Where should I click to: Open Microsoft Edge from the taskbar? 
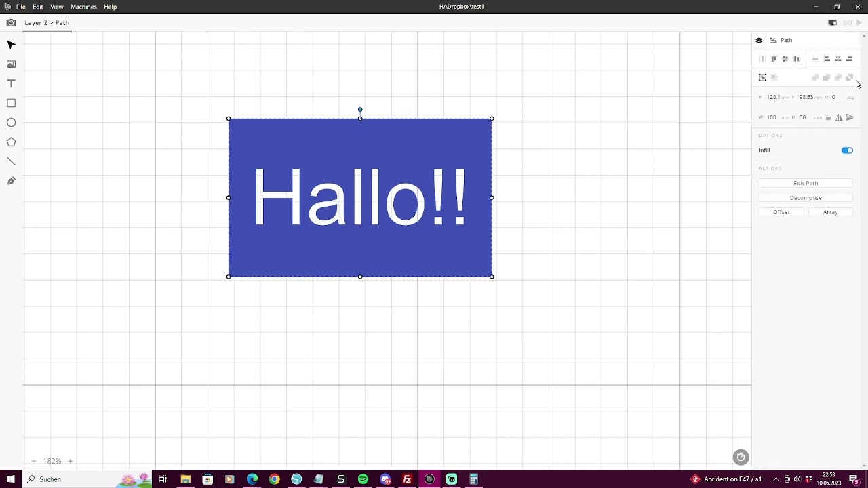point(252,479)
